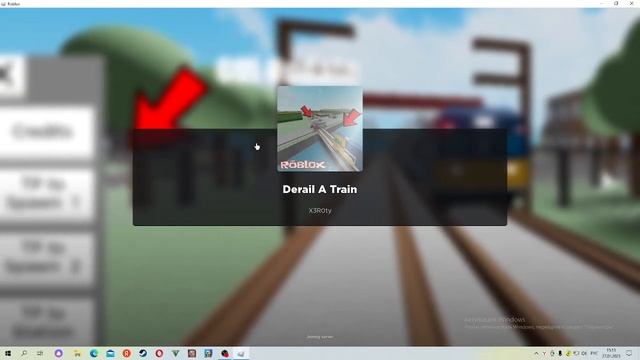Open Microsoft Edge from taskbar

(x=94, y=353)
